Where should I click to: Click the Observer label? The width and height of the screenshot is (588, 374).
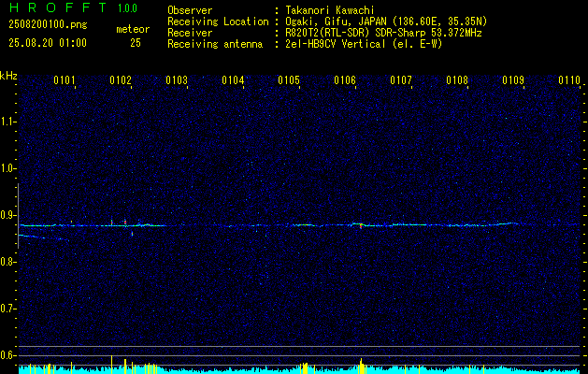190,10
